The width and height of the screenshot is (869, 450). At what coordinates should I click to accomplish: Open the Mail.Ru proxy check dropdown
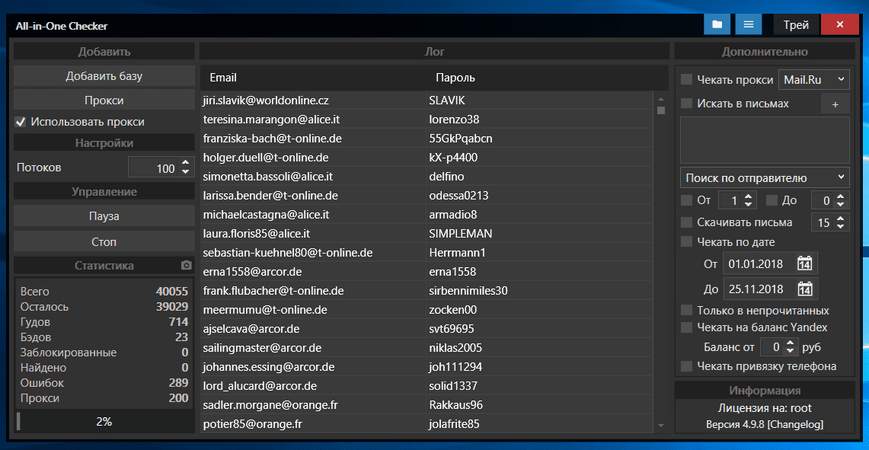[813, 79]
